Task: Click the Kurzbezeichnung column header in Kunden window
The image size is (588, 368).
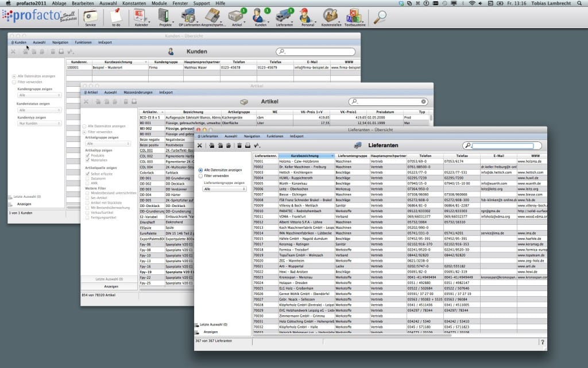Action: click(120, 62)
